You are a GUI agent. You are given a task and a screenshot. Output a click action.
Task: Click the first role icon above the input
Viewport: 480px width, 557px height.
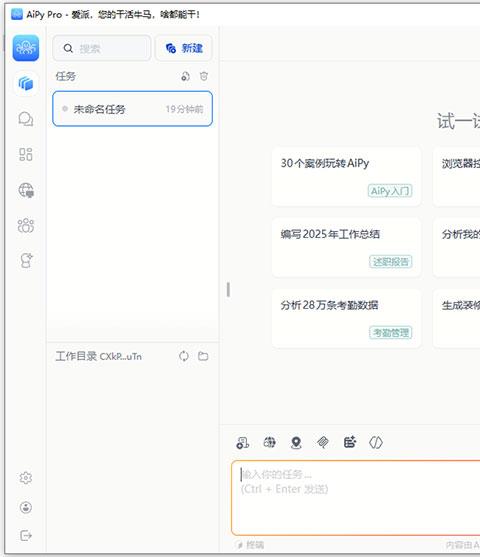pos(242,443)
